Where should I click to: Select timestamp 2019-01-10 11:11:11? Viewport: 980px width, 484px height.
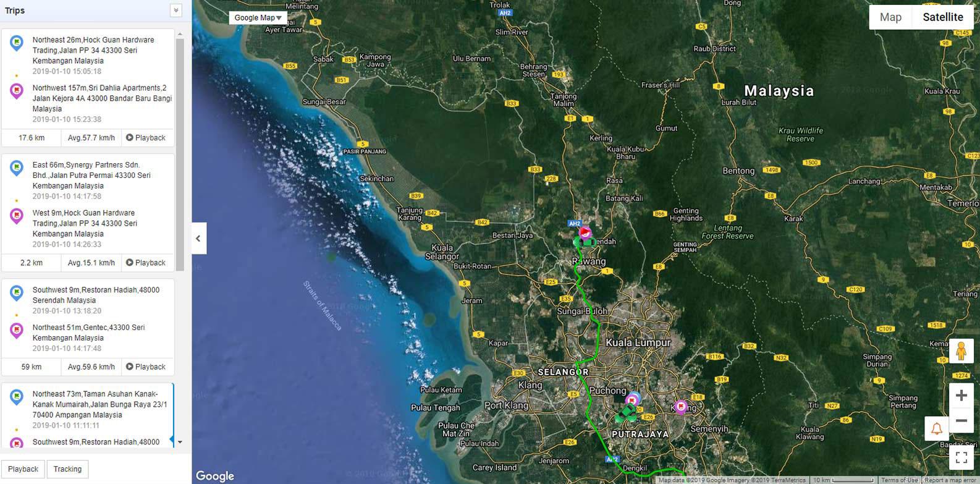(66, 425)
